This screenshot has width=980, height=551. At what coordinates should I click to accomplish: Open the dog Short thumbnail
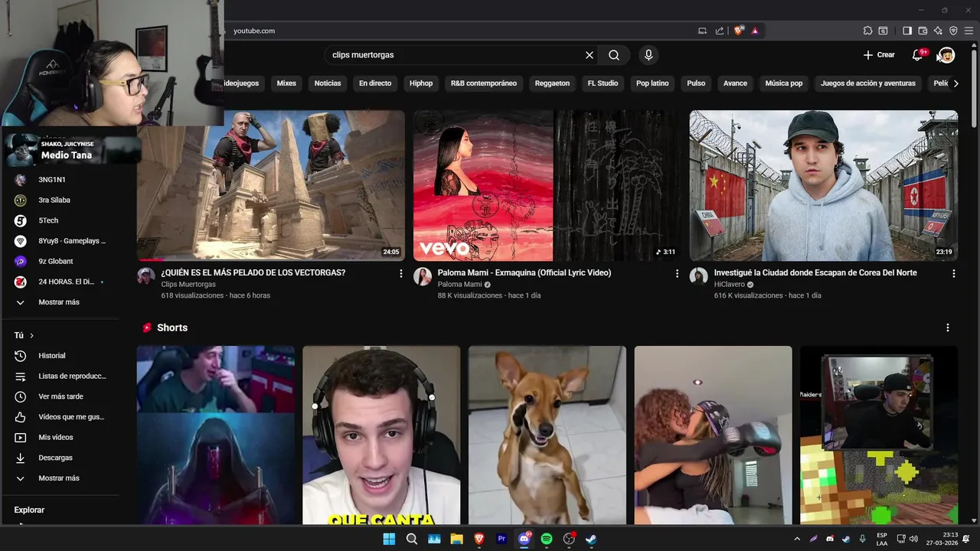coord(547,435)
